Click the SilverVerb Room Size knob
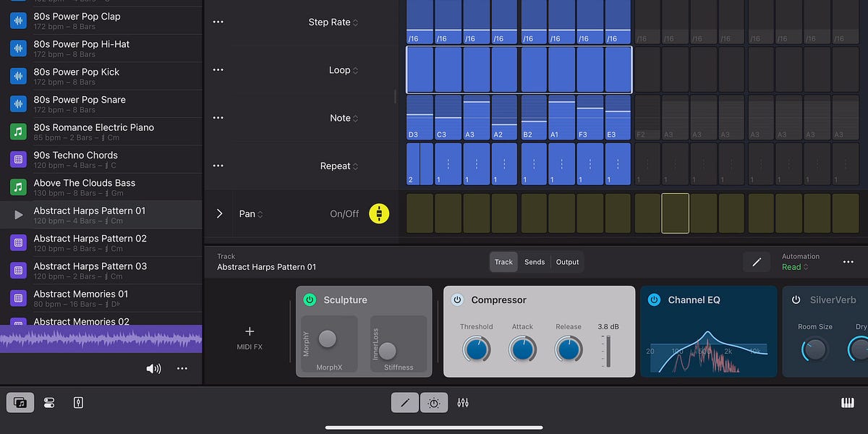The height and width of the screenshot is (434, 868). click(x=814, y=350)
